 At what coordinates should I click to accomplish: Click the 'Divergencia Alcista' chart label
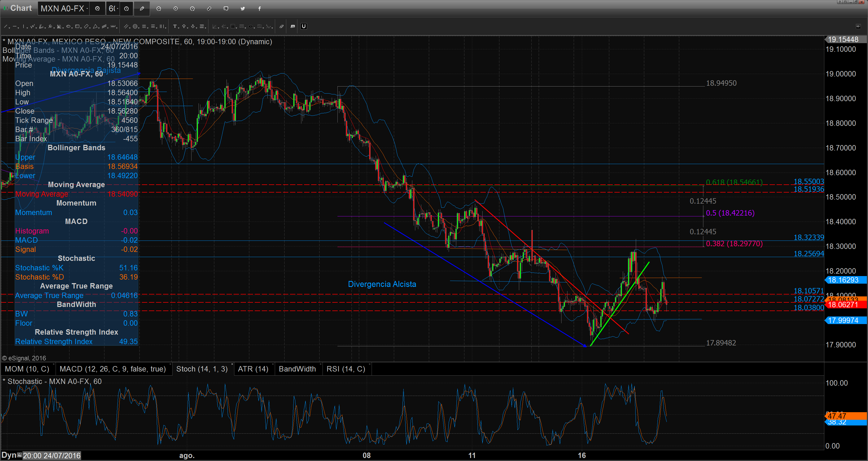tap(382, 284)
